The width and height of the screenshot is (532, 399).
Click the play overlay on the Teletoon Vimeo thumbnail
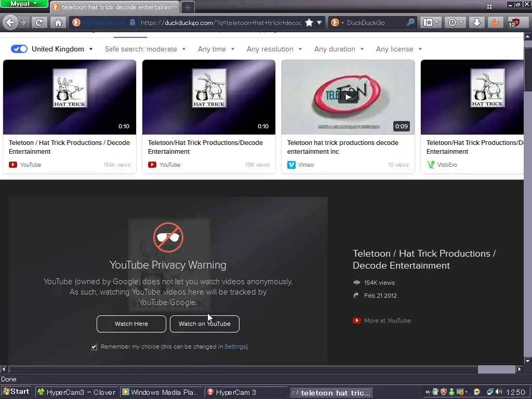coord(348,97)
